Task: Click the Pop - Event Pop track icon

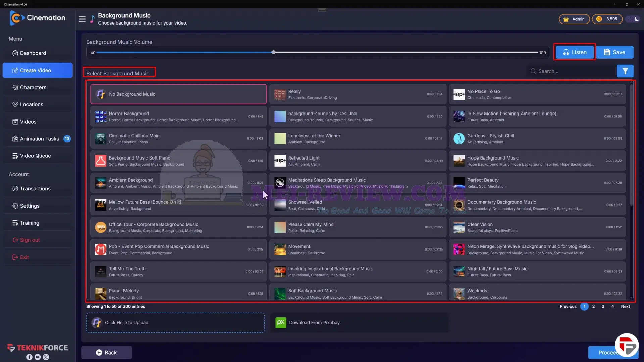Action: (101, 250)
